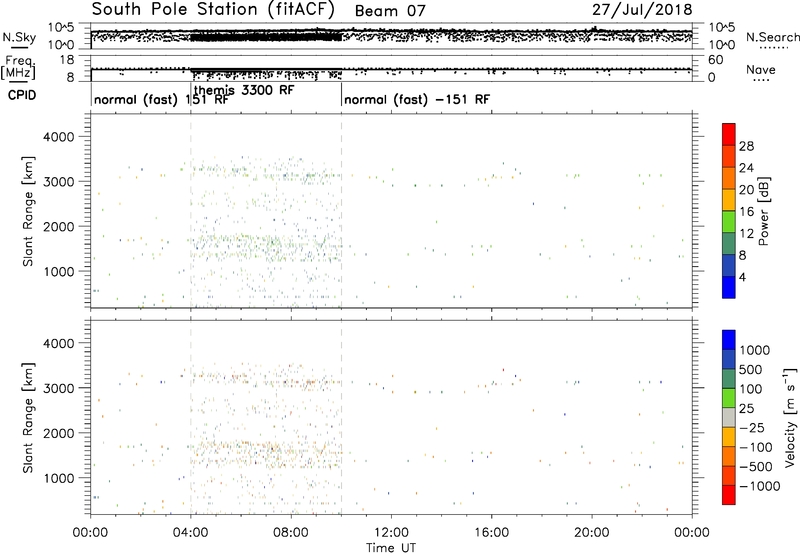The width and height of the screenshot is (800, 554).
Task: Click the 'Nave' legend label
Action: point(761,69)
